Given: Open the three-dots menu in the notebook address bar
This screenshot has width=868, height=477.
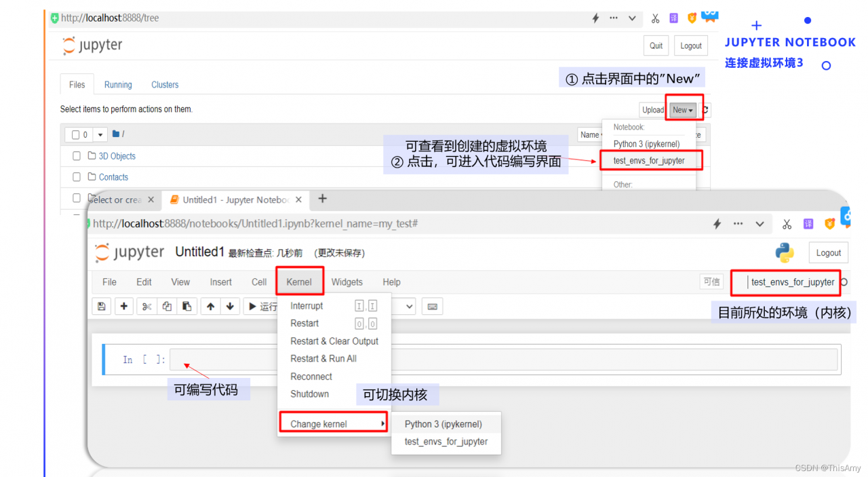Looking at the screenshot, I should click(738, 224).
